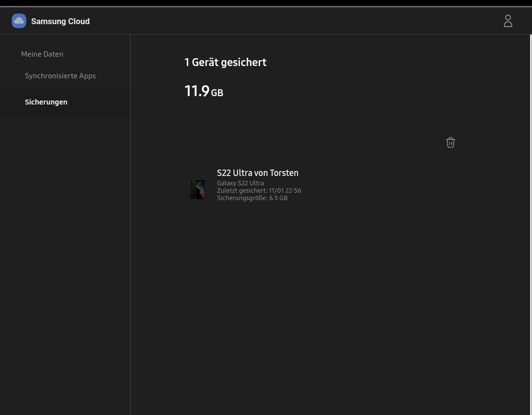Click the trash delete backup icon
The height and width of the screenshot is (415, 532).
click(x=450, y=142)
